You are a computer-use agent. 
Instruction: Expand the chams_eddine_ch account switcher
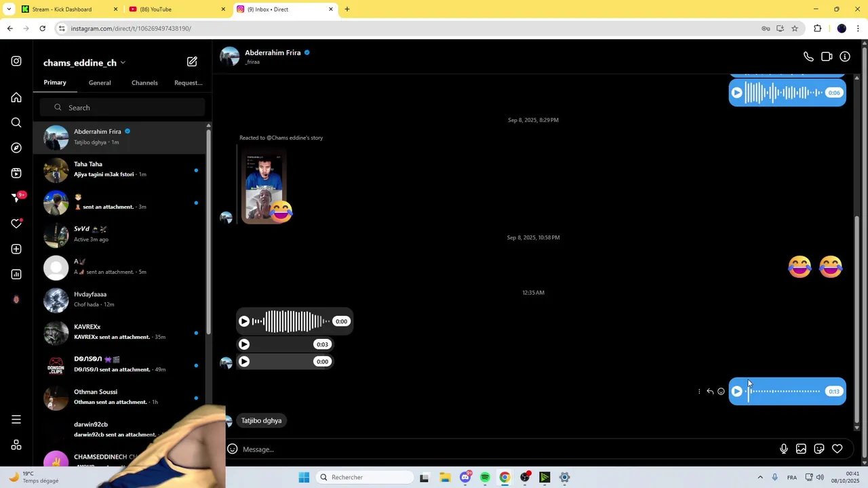(84, 62)
